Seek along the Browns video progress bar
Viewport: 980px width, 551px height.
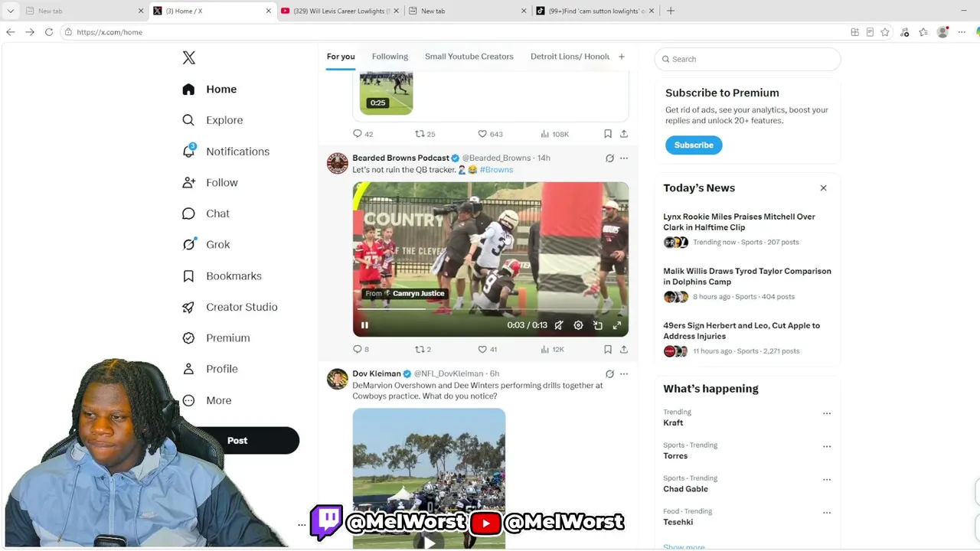click(491, 309)
